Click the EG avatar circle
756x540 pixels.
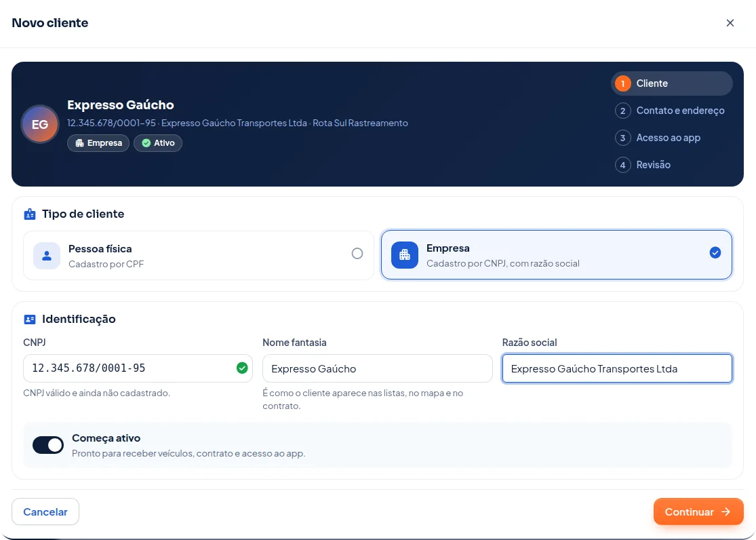[x=39, y=124]
